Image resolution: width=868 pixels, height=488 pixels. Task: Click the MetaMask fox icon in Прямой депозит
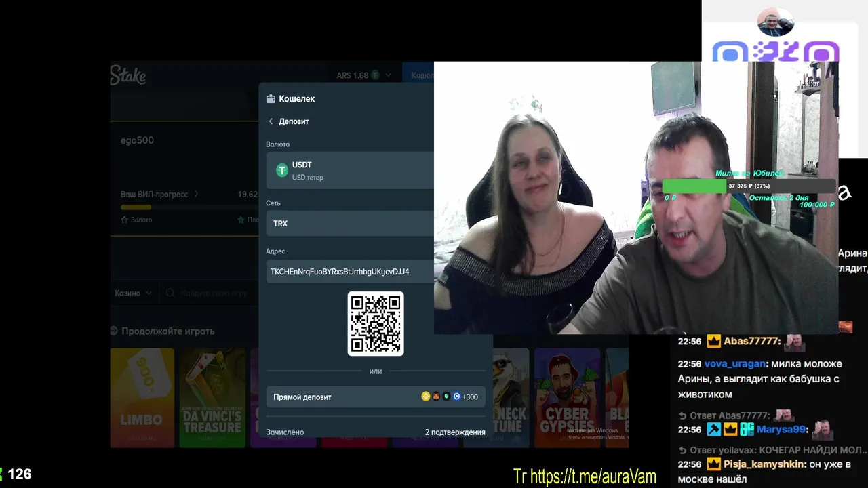coord(436,396)
